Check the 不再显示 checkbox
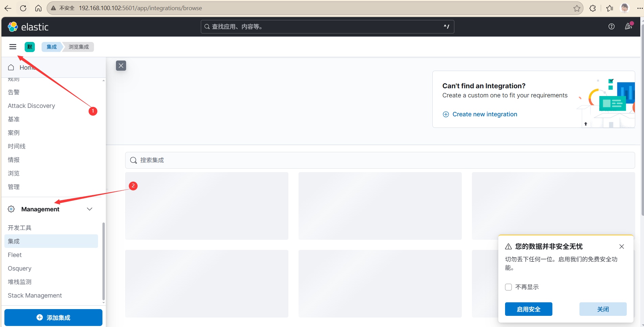 tap(508, 287)
